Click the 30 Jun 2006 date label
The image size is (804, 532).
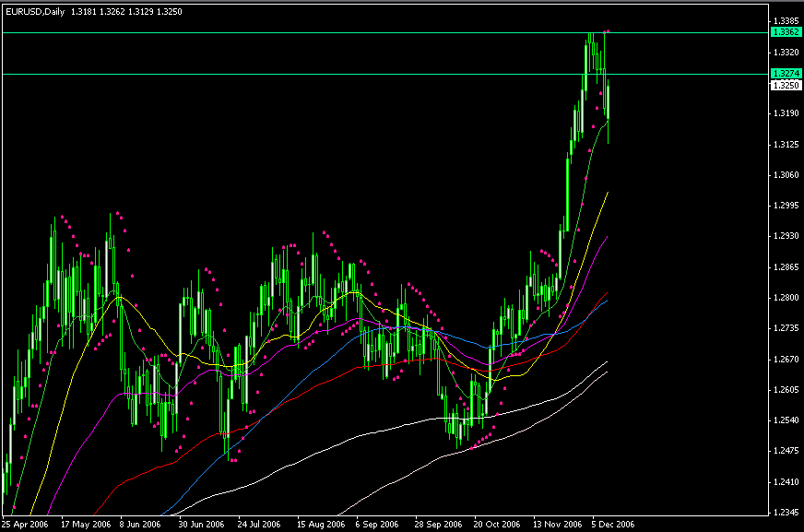201,525
